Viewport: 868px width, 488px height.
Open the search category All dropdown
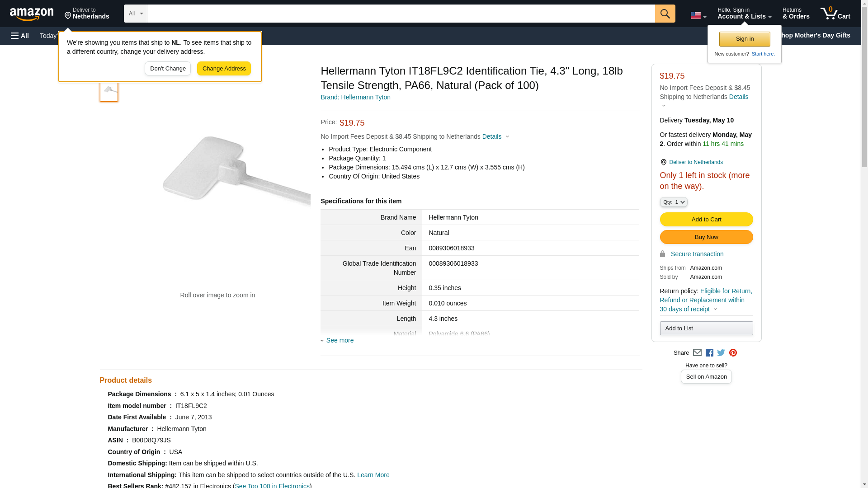point(135,14)
